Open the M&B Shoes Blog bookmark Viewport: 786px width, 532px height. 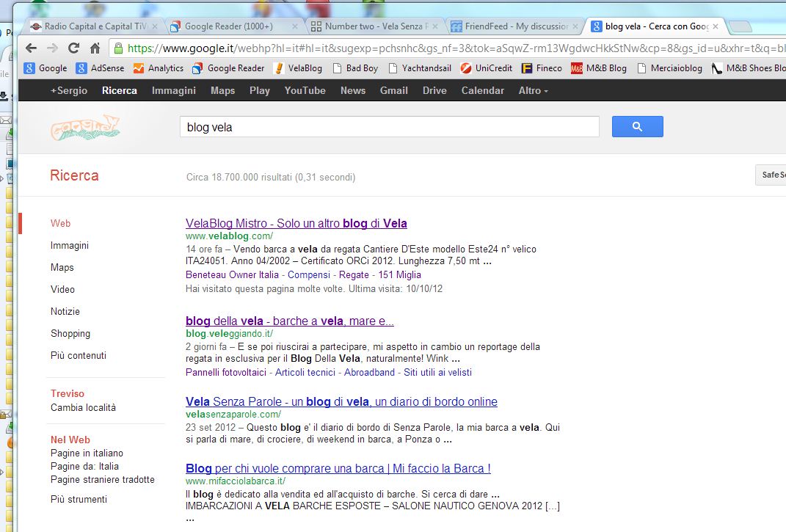(x=749, y=68)
